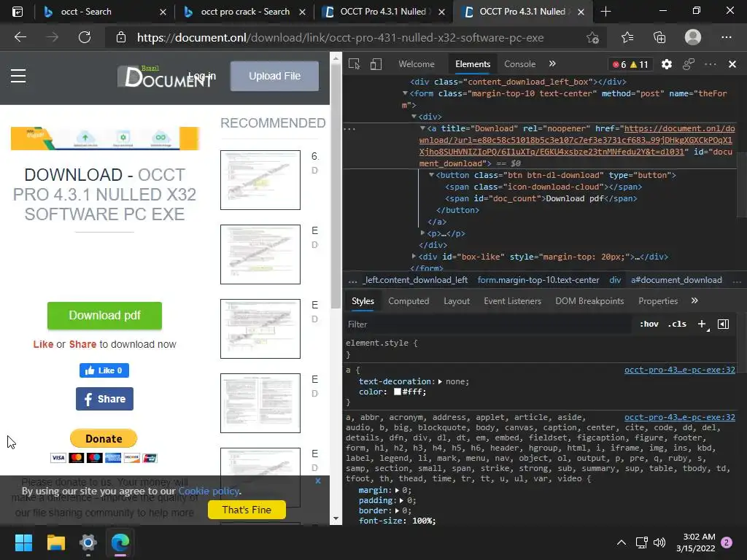Open the Windows Start menu
This screenshot has width=747, height=560.
coord(23,542)
